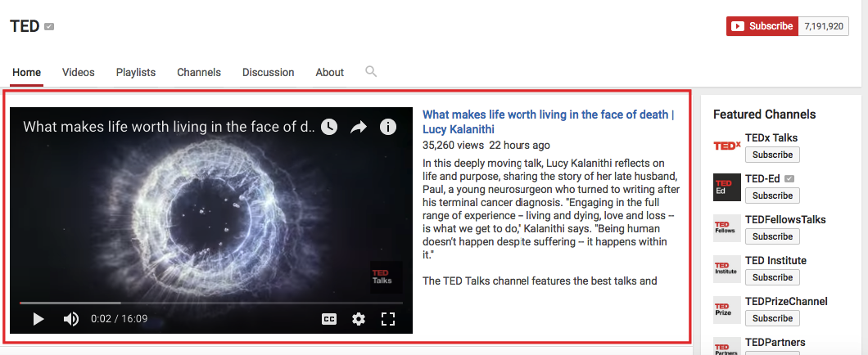Click the TED Fellows channel logo

727,228
